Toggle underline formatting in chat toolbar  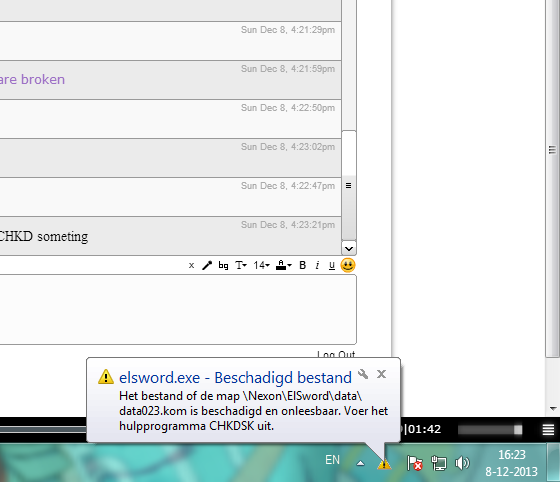click(x=332, y=266)
